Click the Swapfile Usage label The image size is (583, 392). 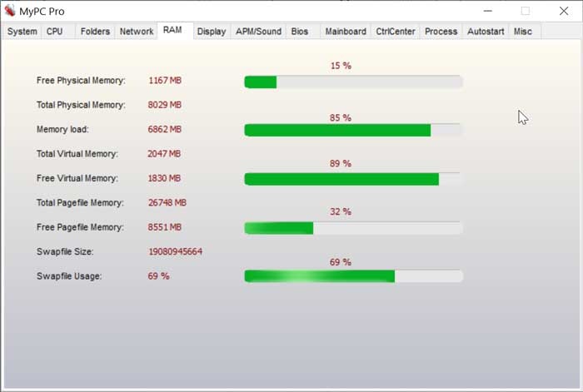pyautogui.click(x=69, y=276)
